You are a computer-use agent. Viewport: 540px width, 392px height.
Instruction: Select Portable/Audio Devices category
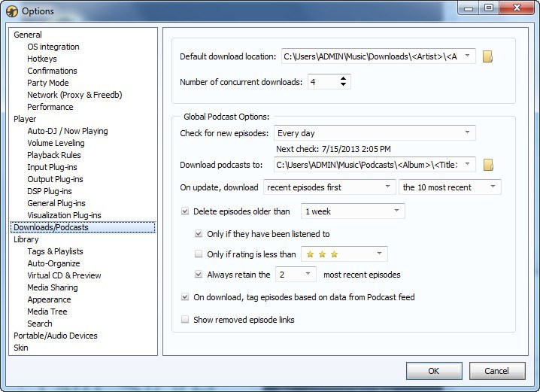pyautogui.click(x=56, y=336)
